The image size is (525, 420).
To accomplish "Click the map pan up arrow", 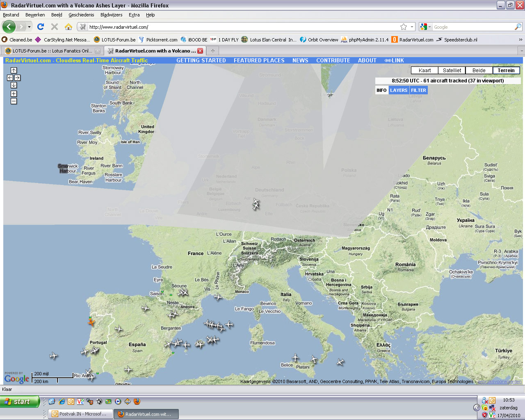I will pos(14,70).
